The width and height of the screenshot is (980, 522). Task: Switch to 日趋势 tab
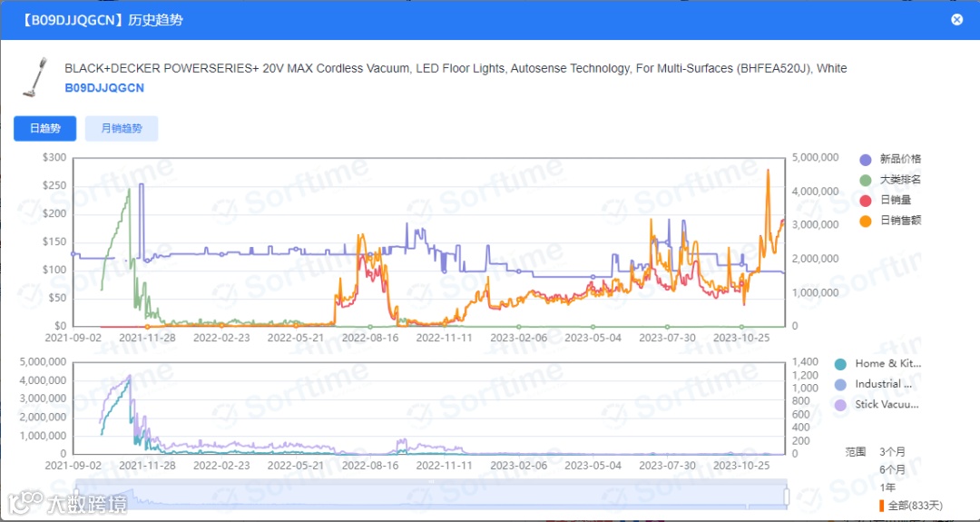click(45, 128)
